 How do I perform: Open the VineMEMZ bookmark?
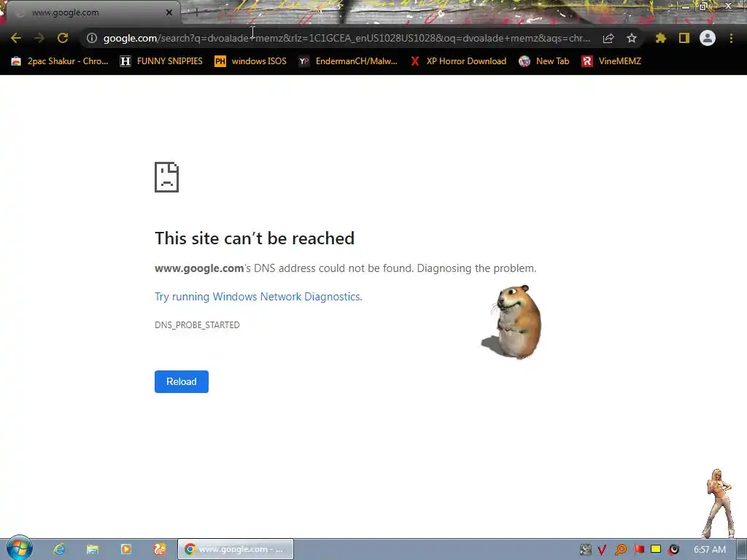(x=611, y=61)
